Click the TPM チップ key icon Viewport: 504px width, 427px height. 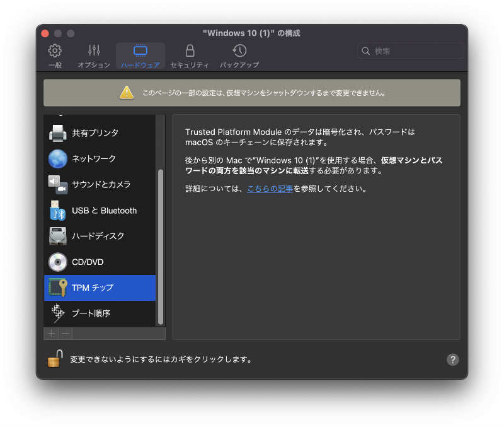coord(58,288)
